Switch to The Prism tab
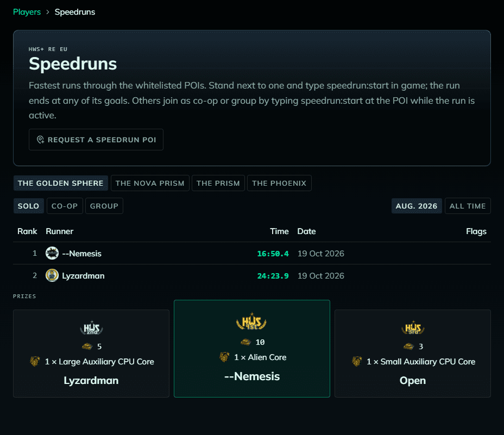Viewport: 504px width, 435px height. pyautogui.click(x=218, y=183)
